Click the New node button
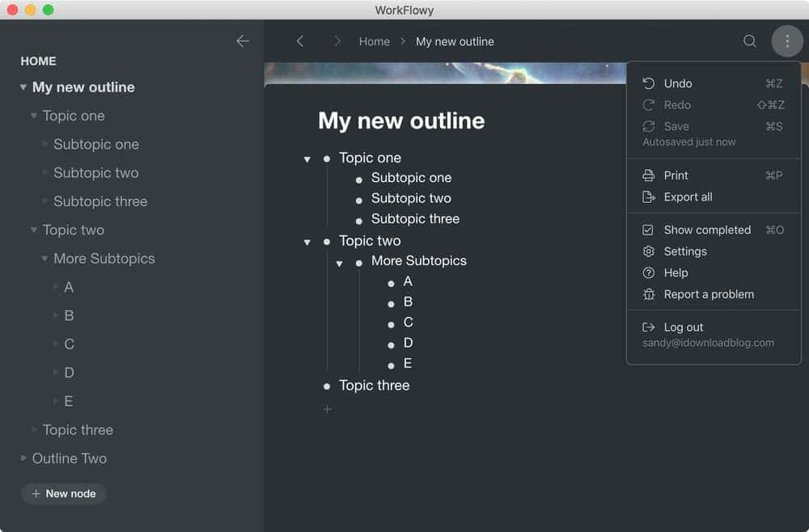Screen dimensions: 809x532 63,494
